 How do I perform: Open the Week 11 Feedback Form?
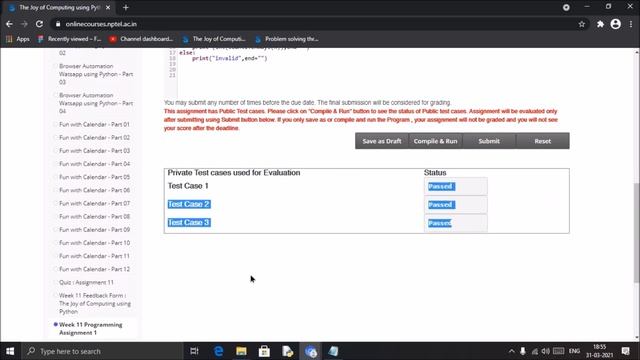(95, 303)
